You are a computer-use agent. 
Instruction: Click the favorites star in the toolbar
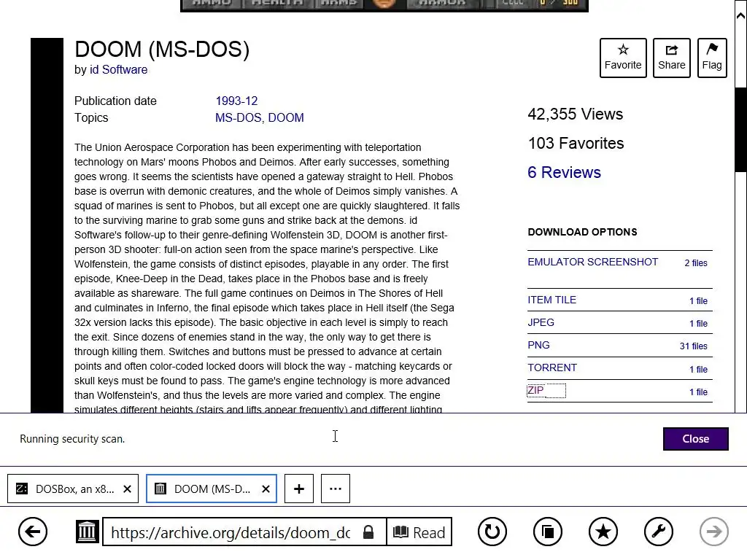(x=603, y=532)
